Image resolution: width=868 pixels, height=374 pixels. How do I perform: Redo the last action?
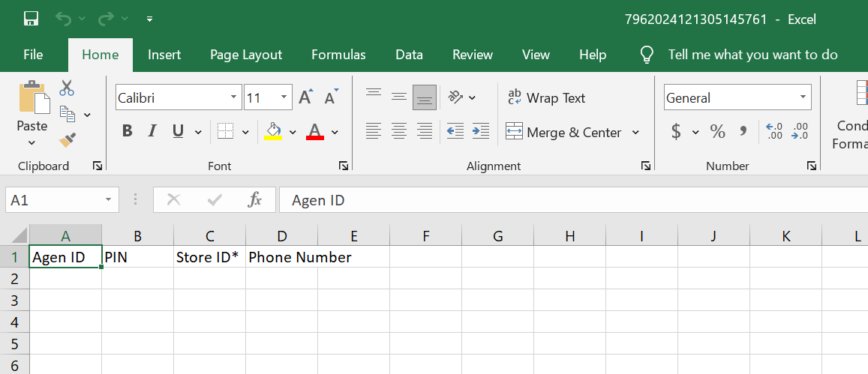tap(106, 19)
